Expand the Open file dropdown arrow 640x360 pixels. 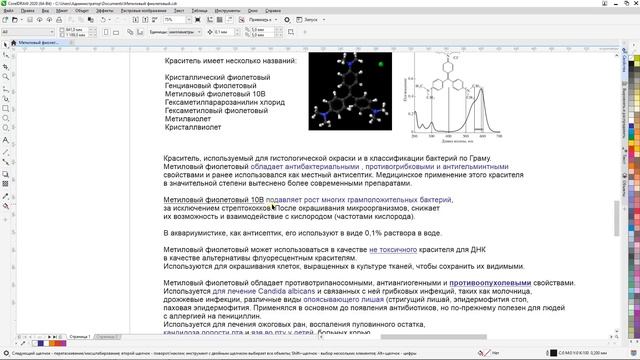coord(21,19)
